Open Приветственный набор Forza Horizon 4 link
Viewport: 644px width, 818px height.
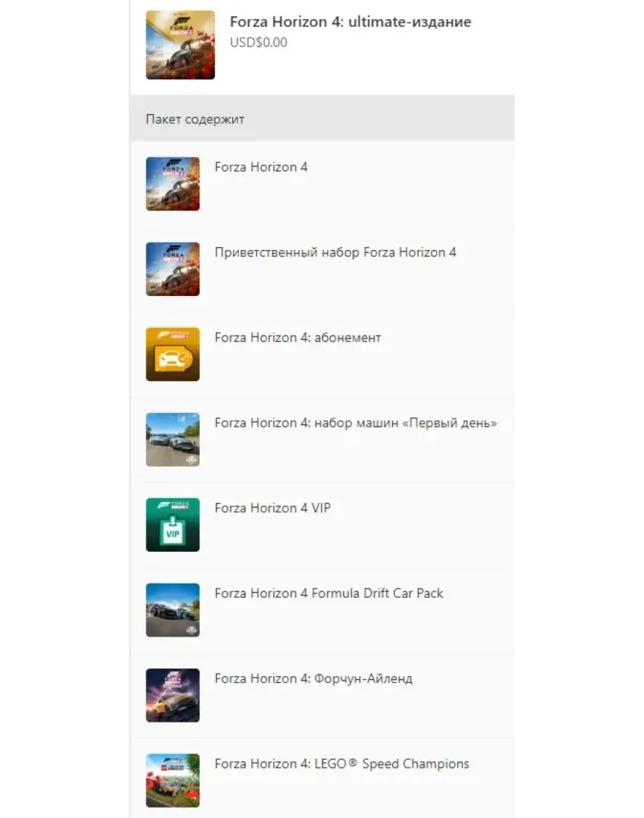click(x=335, y=253)
